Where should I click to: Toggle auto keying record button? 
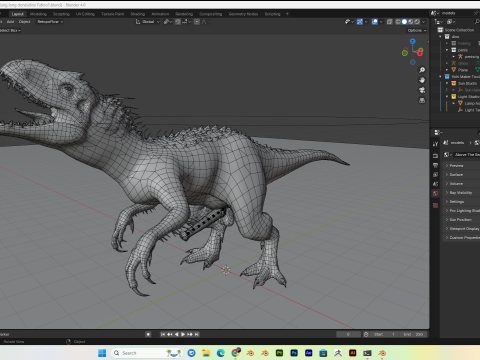(148, 334)
